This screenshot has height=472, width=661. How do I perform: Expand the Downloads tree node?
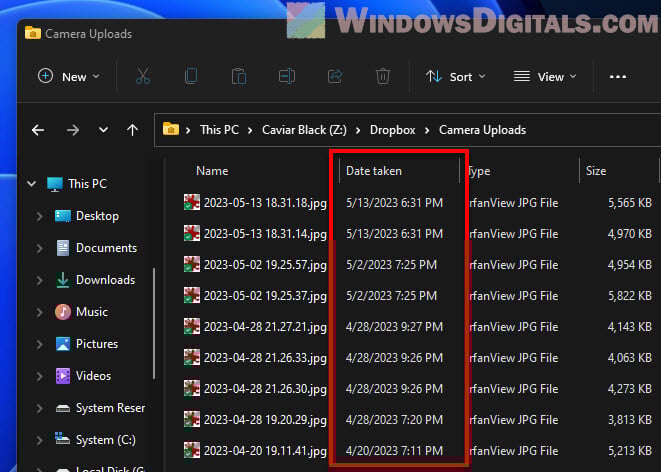pyautogui.click(x=39, y=280)
